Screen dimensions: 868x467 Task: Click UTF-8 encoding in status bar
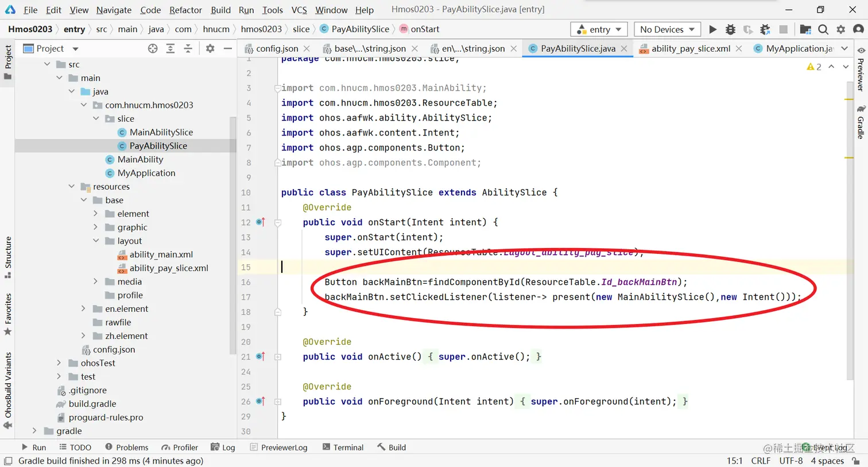point(790,461)
